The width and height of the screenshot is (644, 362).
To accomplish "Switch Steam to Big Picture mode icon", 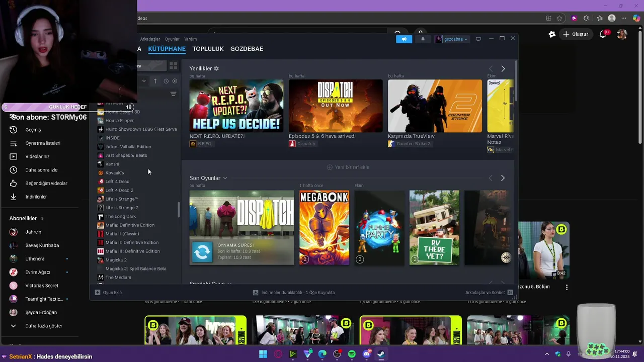I will tap(478, 39).
